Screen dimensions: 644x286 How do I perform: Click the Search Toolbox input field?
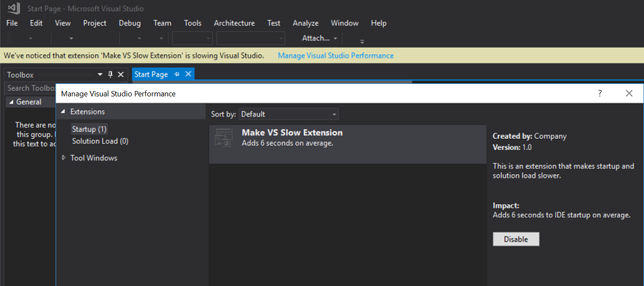(31, 87)
